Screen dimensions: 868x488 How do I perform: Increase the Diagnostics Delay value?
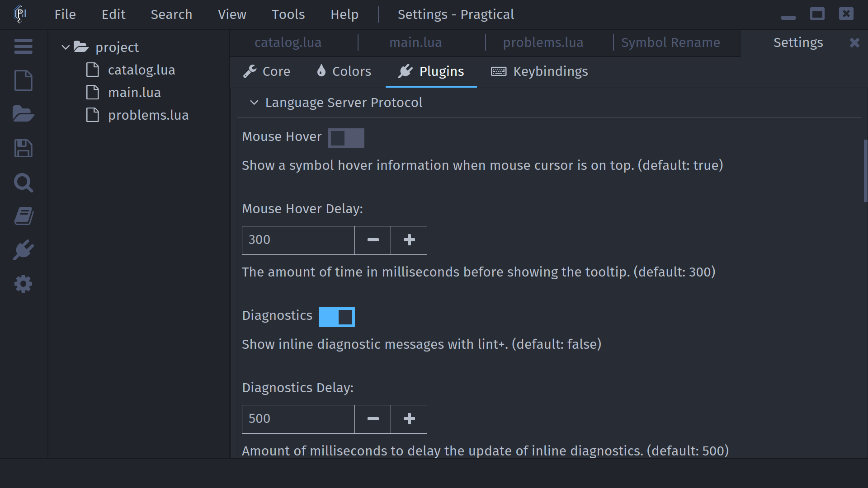[x=409, y=419]
